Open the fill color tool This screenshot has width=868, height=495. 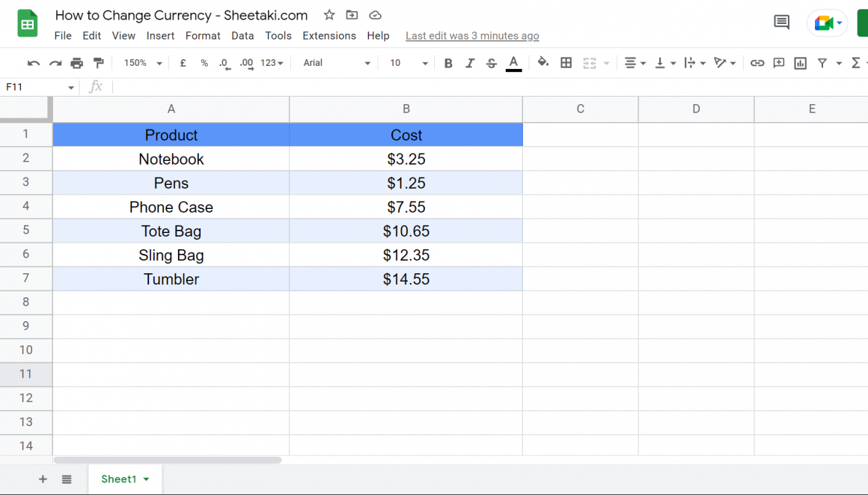542,63
